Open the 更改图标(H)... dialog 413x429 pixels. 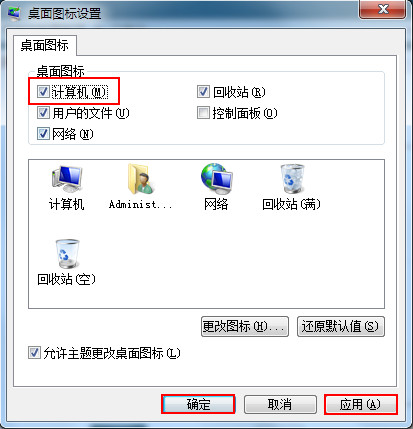[x=245, y=326]
